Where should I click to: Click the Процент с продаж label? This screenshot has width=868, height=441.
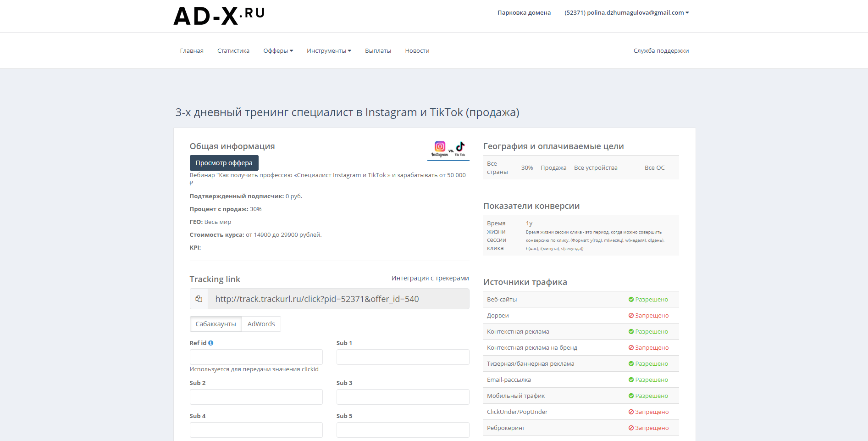pyautogui.click(x=219, y=209)
